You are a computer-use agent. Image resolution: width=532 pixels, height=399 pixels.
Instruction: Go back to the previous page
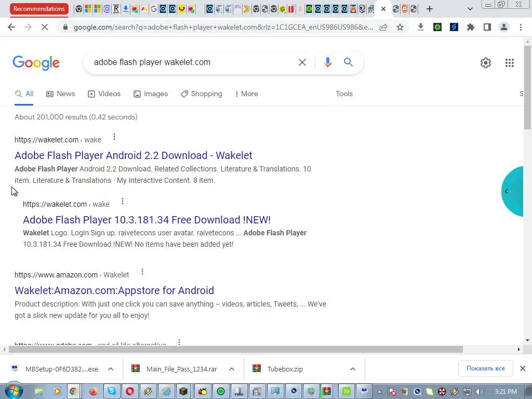[11, 27]
